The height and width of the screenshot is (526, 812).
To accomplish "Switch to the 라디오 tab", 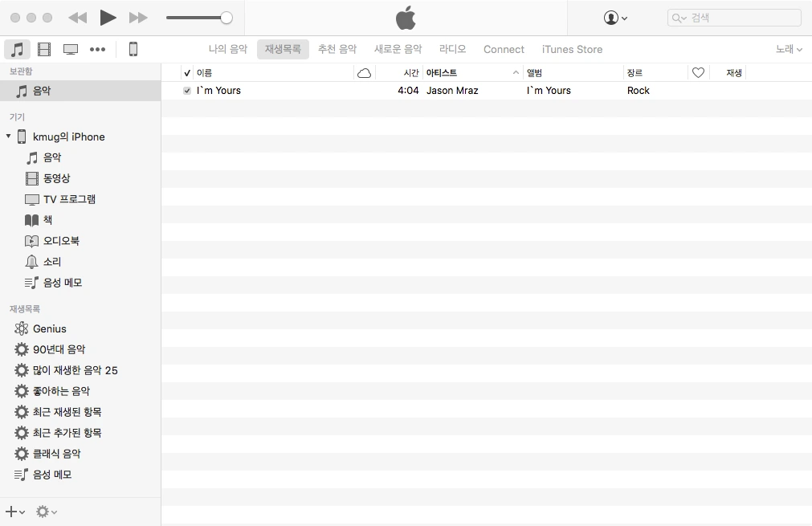I will (453, 49).
